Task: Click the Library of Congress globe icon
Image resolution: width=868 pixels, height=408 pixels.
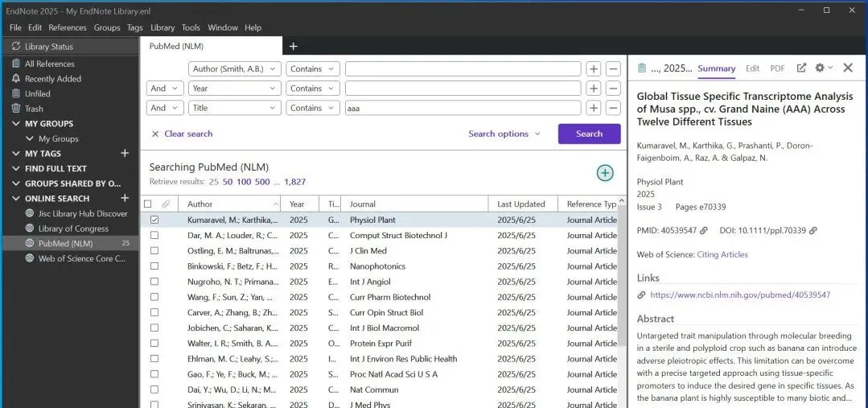Action: tap(30, 229)
